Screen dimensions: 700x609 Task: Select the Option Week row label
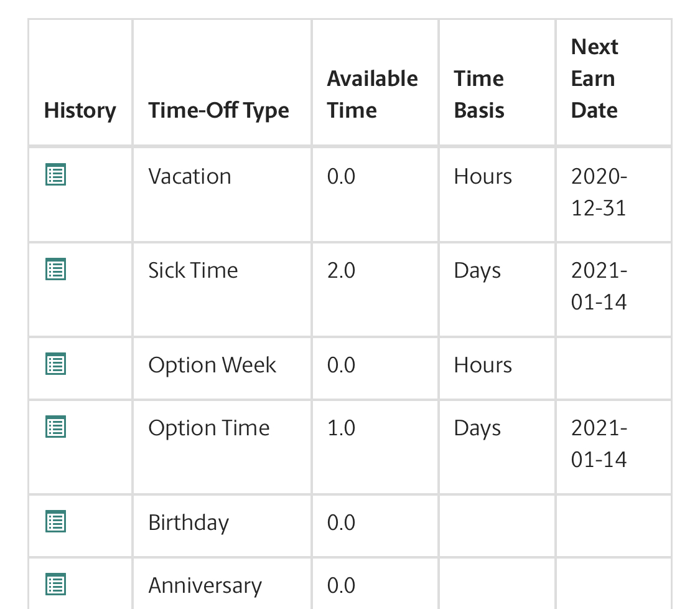pyautogui.click(x=212, y=365)
